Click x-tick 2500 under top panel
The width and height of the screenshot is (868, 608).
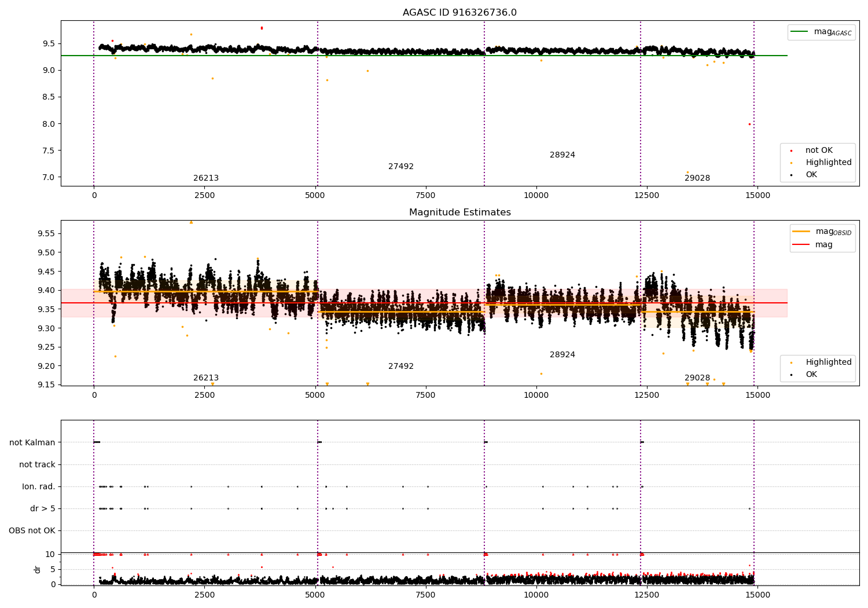[x=204, y=196]
